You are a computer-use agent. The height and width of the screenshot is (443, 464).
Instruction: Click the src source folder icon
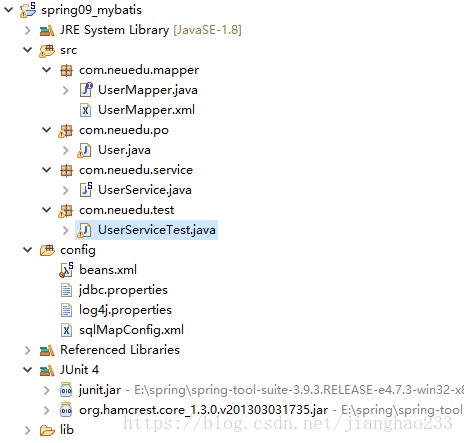point(47,51)
